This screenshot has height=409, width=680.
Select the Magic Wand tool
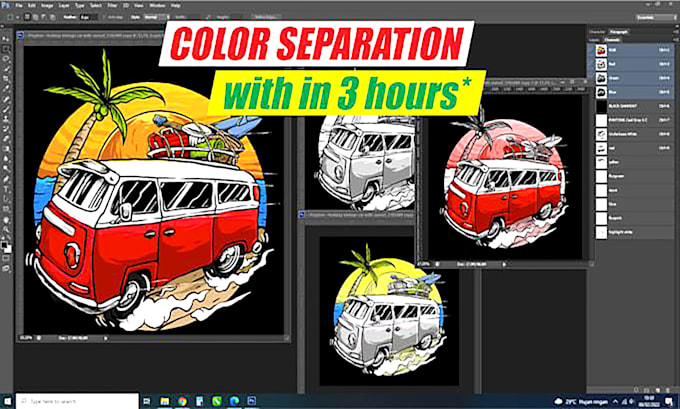point(6,69)
